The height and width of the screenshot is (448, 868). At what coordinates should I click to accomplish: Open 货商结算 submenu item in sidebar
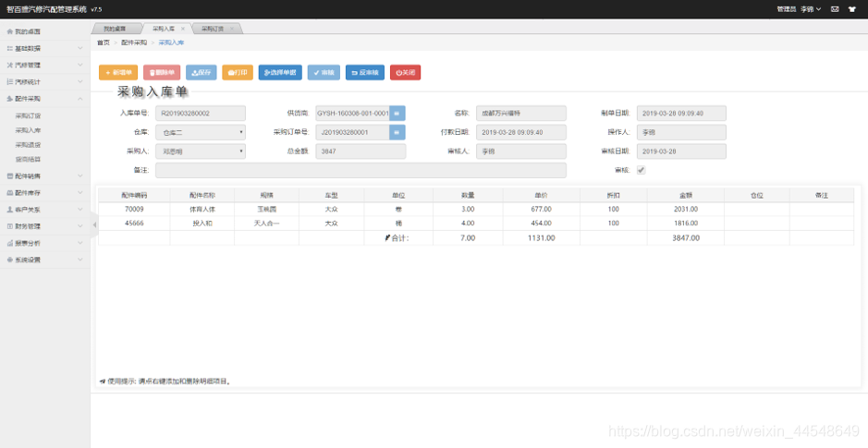tap(28, 159)
